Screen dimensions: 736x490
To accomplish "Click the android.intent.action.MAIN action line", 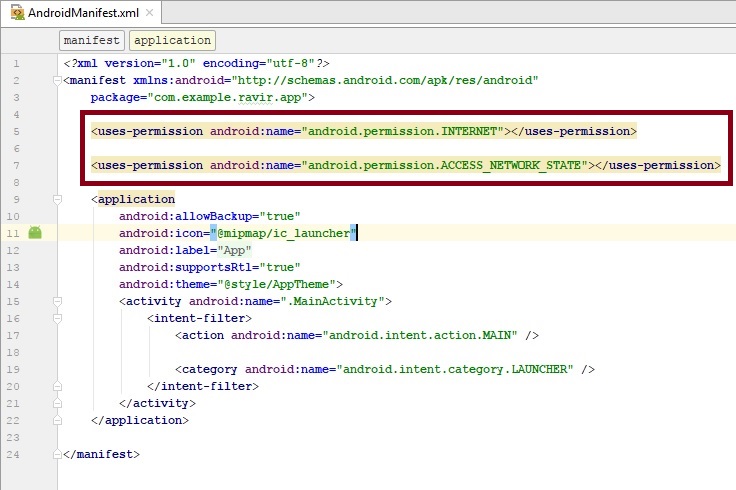I will pos(357,335).
